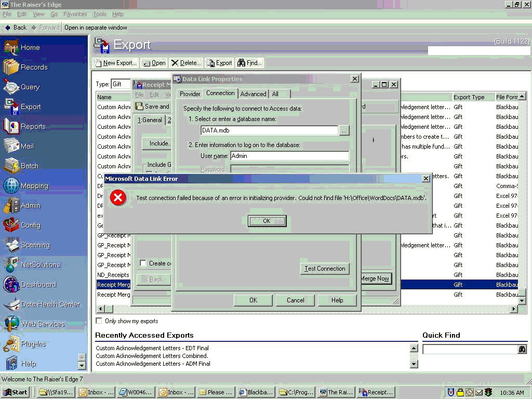
Task: Open NetSolutions in the sidebar
Action: pos(32,264)
